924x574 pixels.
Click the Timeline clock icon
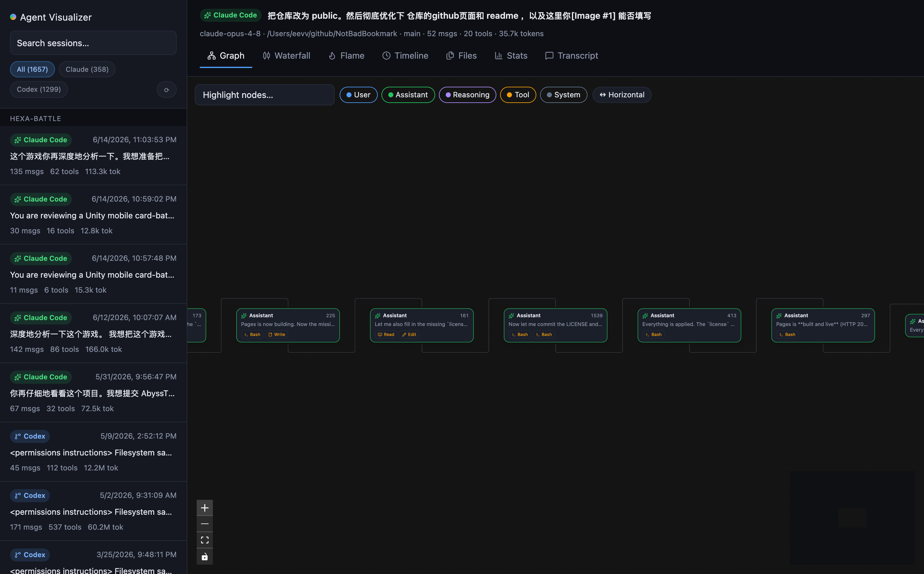click(386, 56)
